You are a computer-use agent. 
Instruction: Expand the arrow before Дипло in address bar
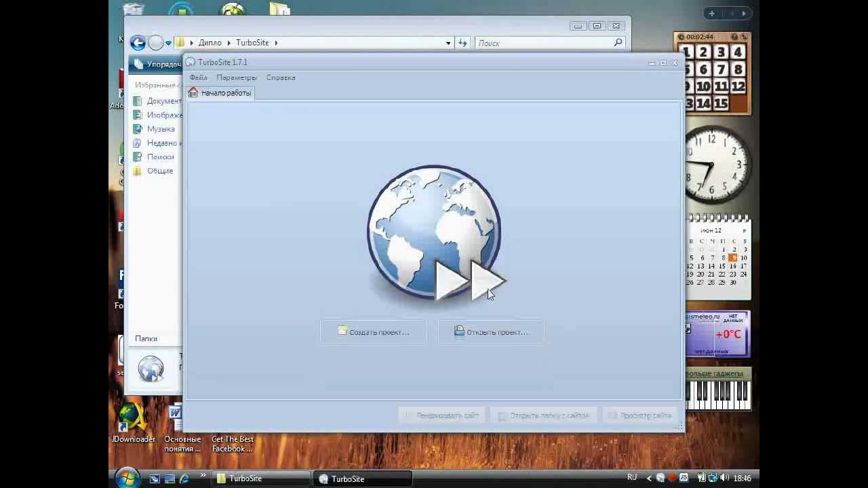point(191,43)
